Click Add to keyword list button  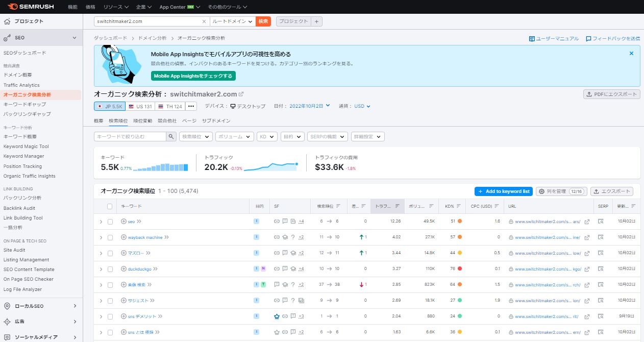click(504, 191)
